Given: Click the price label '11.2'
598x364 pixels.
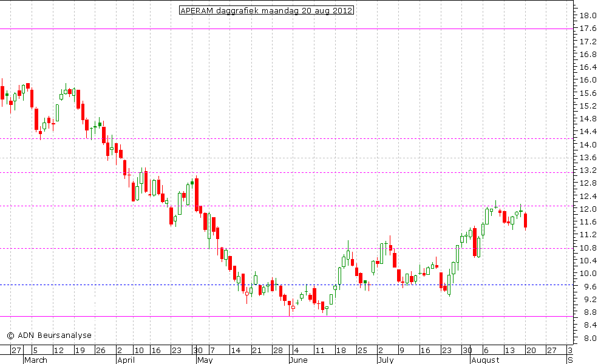Looking at the screenshot, I should pyautogui.click(x=588, y=235).
